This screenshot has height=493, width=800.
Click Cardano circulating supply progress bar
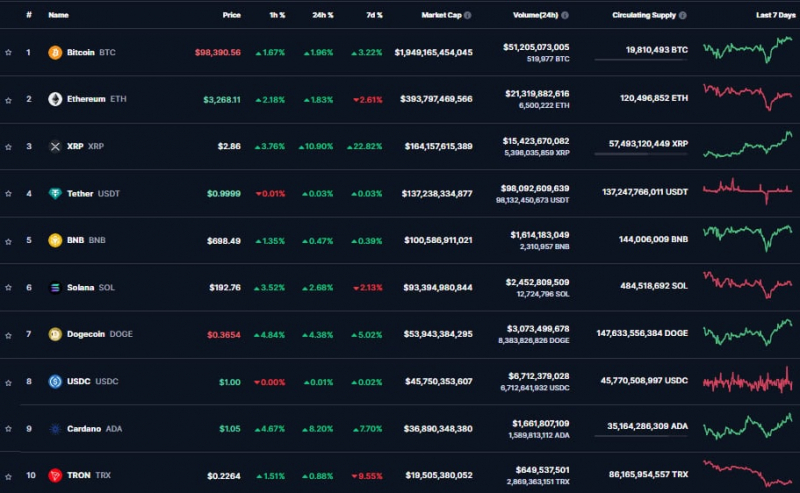(641, 436)
